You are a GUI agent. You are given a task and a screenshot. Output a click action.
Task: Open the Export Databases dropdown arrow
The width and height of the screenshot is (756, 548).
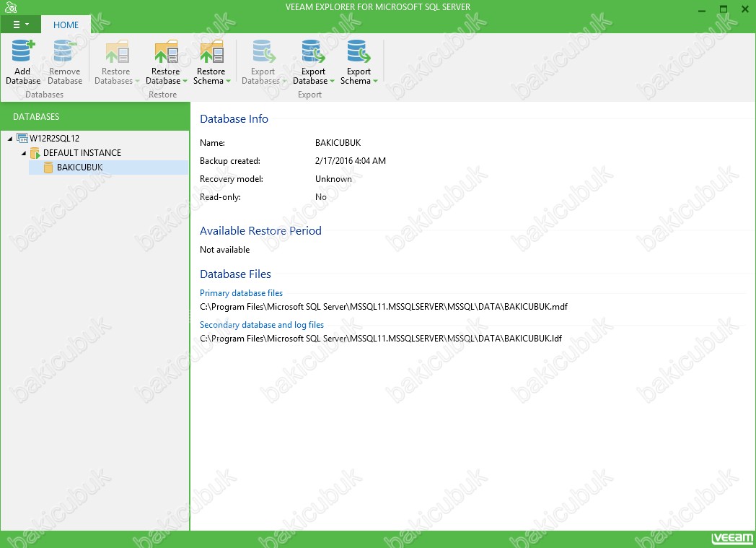click(x=284, y=81)
